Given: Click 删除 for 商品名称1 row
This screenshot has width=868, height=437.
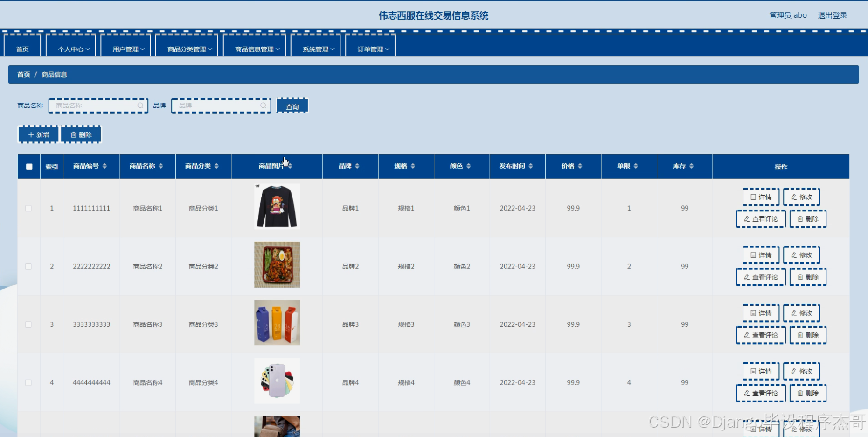Looking at the screenshot, I should 808,219.
